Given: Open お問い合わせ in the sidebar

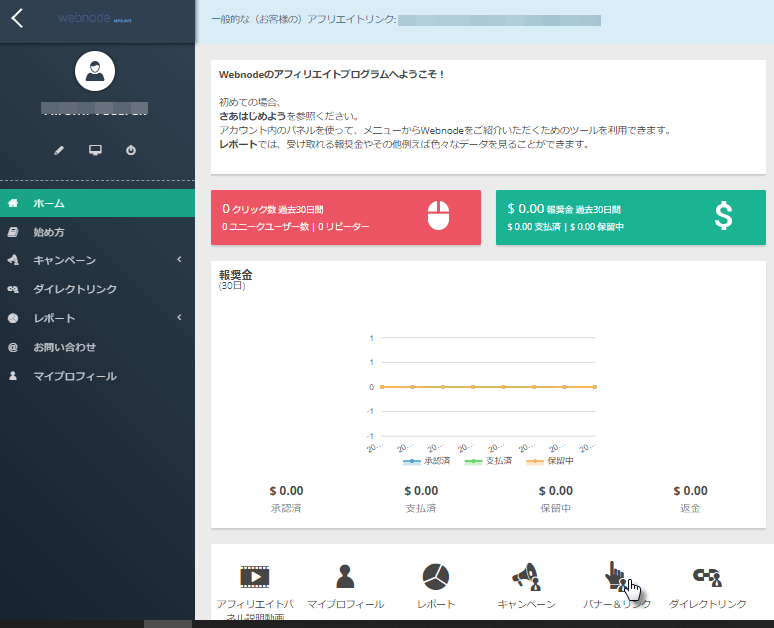Looking at the screenshot, I should [97, 347].
